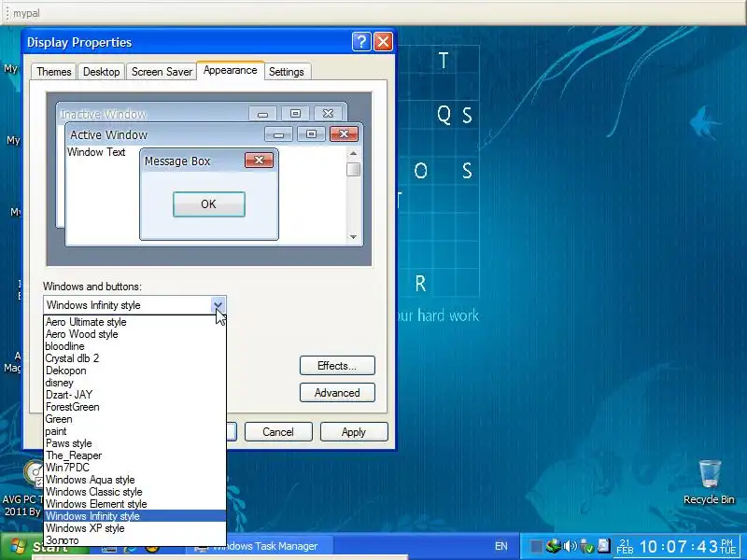Viewport: 747px width, 560px height.
Task: Select Aero Ultimate style from the list
Action: (x=134, y=322)
